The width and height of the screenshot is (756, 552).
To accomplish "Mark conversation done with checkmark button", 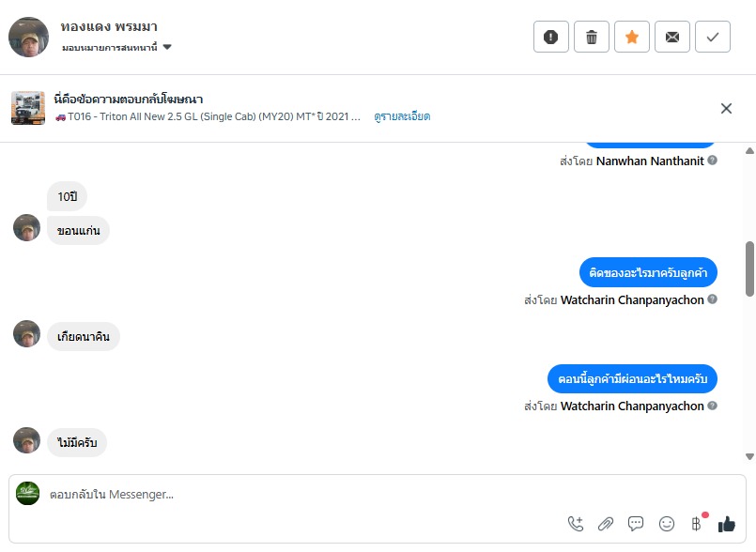I will 713,37.
